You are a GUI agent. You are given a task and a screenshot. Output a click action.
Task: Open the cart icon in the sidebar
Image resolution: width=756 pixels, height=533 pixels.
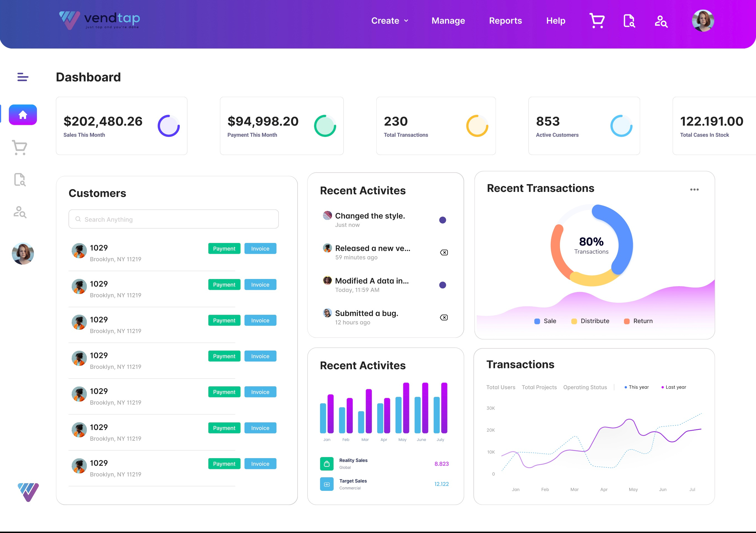20,148
